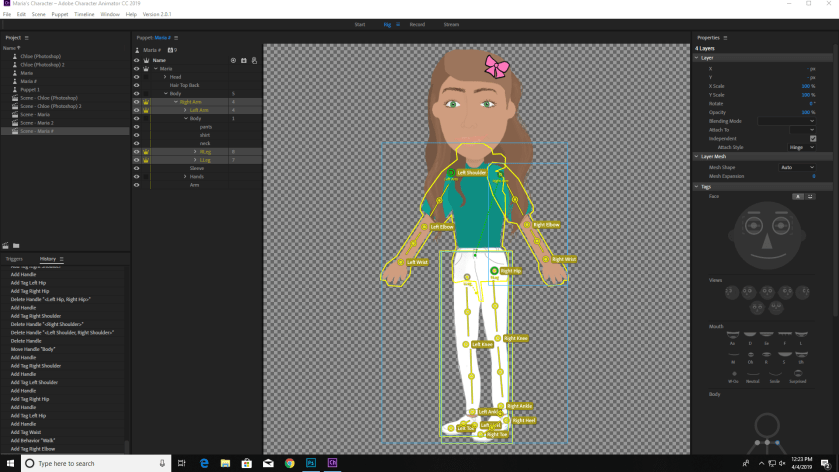
Task: Open the History panel menu icon
Action: (x=61, y=259)
